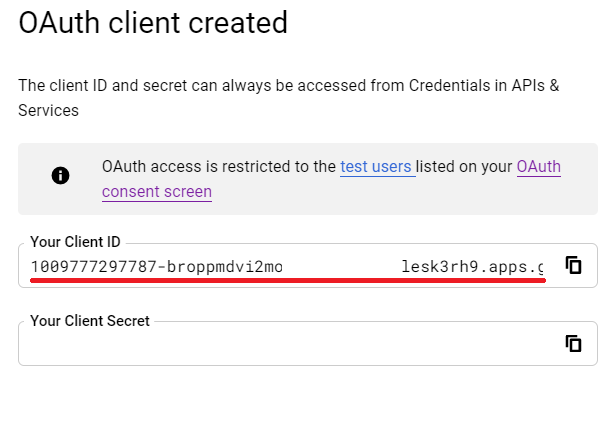
Task: Click 'listed on your' text in the banner
Action: (x=464, y=167)
